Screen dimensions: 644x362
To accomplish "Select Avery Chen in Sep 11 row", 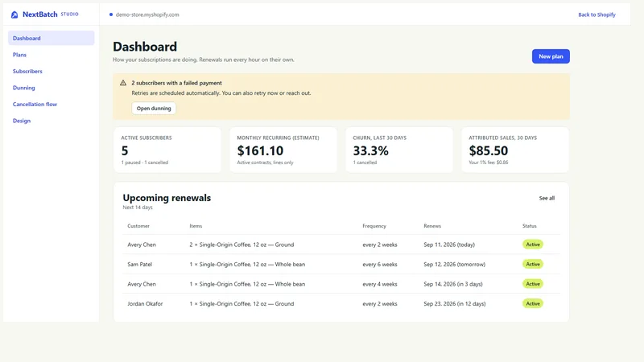I will pyautogui.click(x=142, y=245).
